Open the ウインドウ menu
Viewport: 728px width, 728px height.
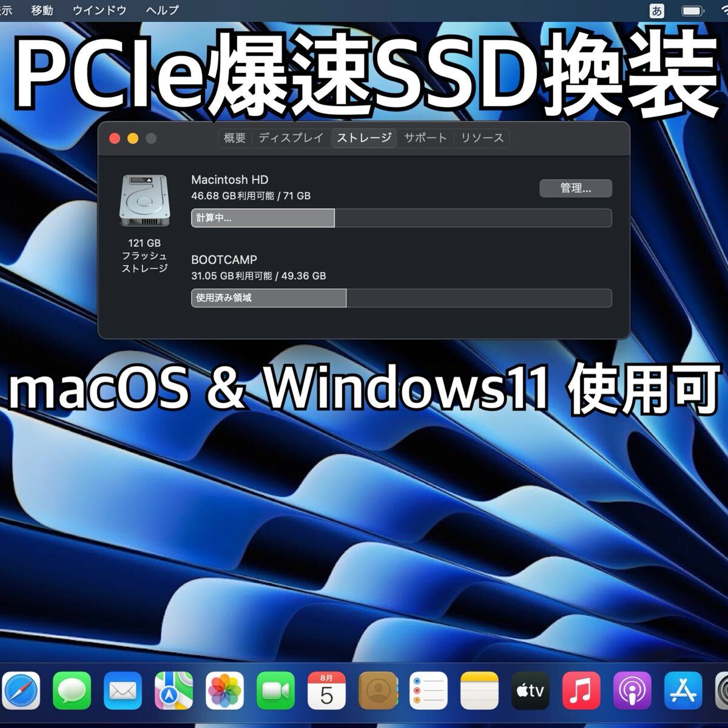99,10
